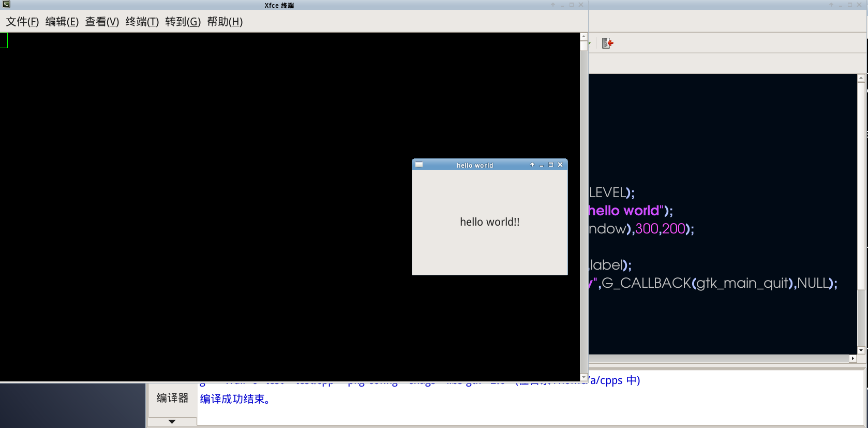Click the terminal scrollbar up arrow
Screen dimensions: 868x428
click(584, 37)
